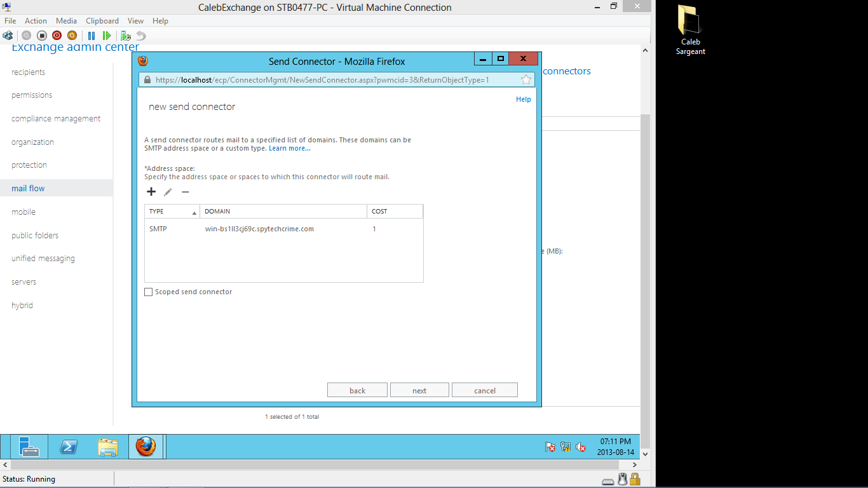Click the horizontal scrollbar right arrow
868x488 pixels.
click(635, 466)
